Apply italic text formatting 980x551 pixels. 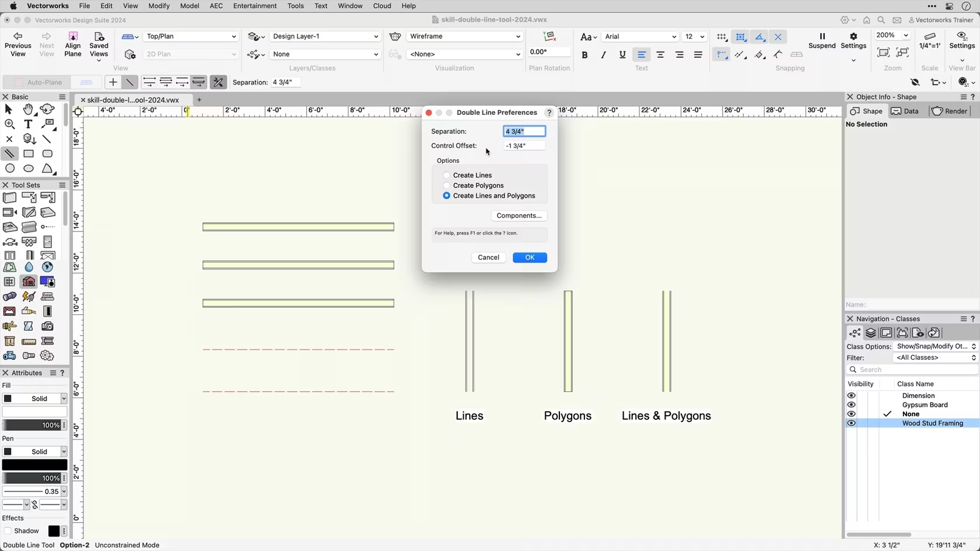(603, 55)
